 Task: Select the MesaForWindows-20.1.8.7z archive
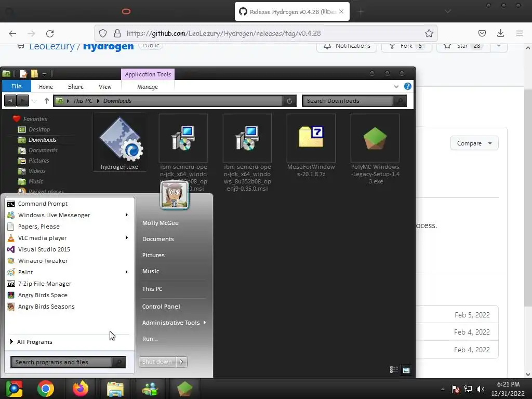click(x=311, y=146)
